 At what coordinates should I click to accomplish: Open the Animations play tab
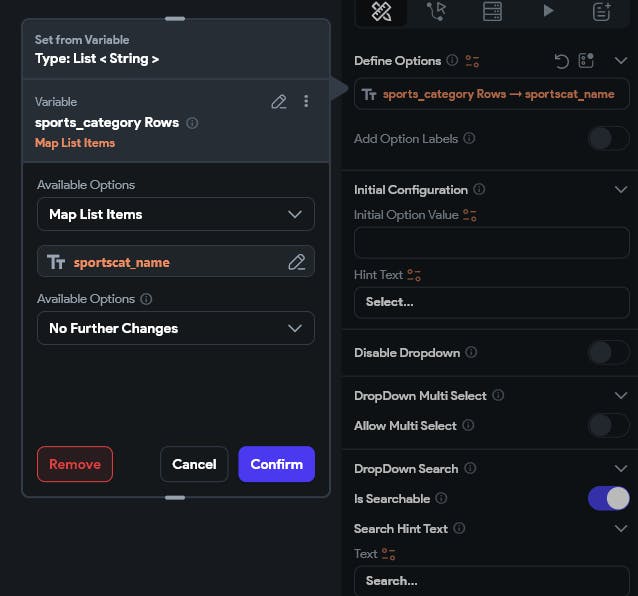[548, 11]
